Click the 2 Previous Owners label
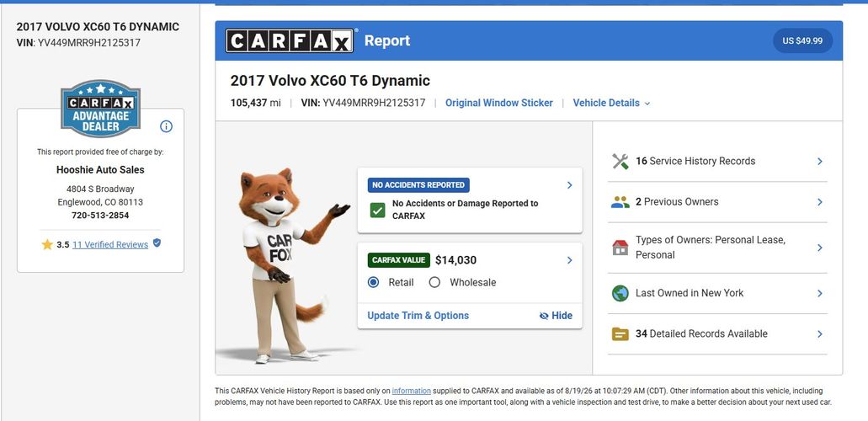 tap(677, 202)
